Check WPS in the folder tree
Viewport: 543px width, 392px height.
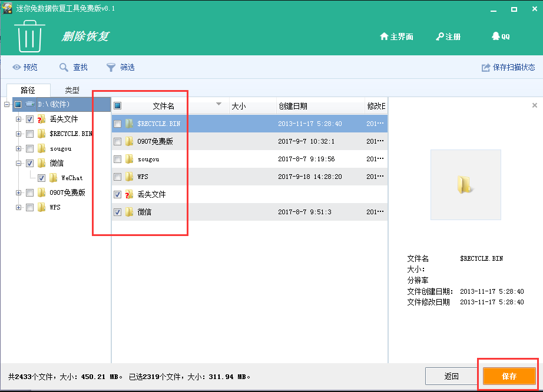tap(30, 208)
